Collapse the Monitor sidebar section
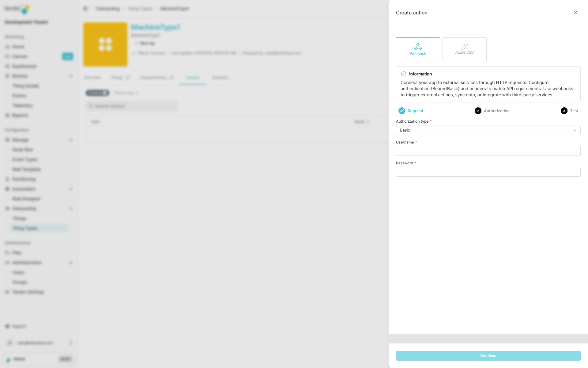The height and width of the screenshot is (368, 588). coord(71,76)
